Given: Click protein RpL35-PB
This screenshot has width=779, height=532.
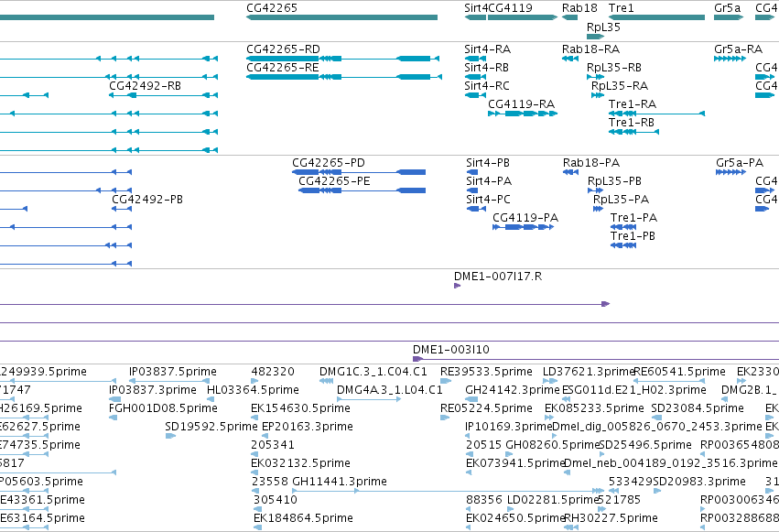Looking at the screenshot, I should pyautogui.click(x=595, y=190).
